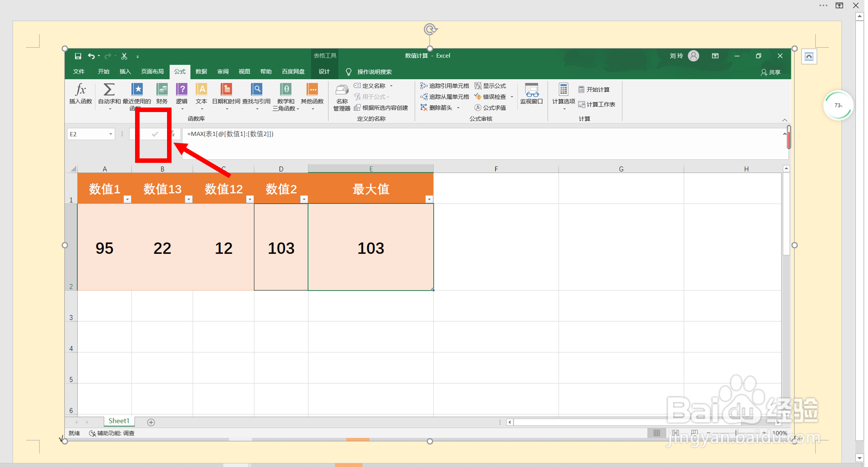This screenshot has width=868, height=467.
Task: Open the Name Manager (名称管理器)
Action: (x=341, y=97)
